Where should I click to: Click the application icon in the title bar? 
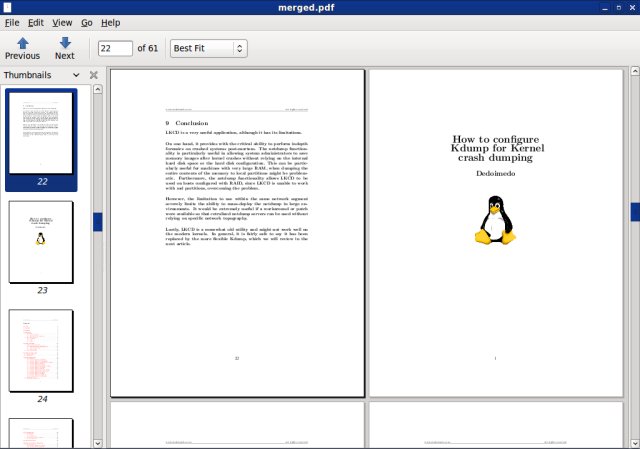[7, 7]
